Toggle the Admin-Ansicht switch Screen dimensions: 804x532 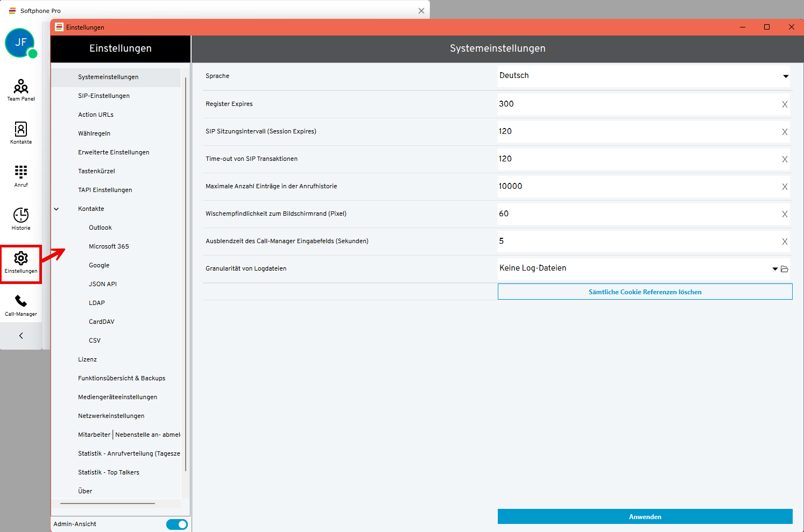tap(177, 524)
